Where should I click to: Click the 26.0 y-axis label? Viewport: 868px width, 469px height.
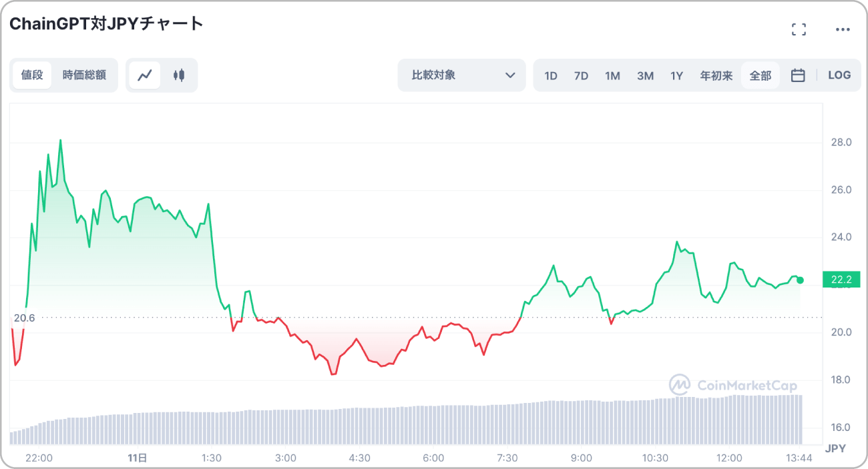click(841, 190)
